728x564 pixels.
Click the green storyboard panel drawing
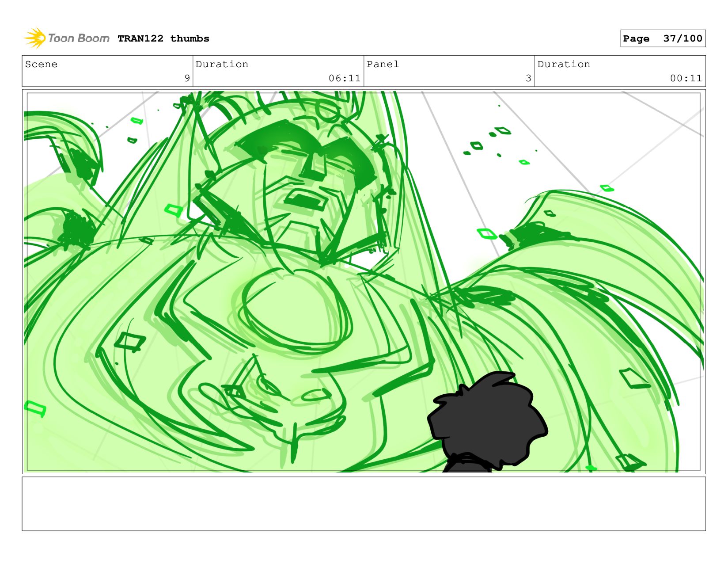pyautogui.click(x=364, y=282)
